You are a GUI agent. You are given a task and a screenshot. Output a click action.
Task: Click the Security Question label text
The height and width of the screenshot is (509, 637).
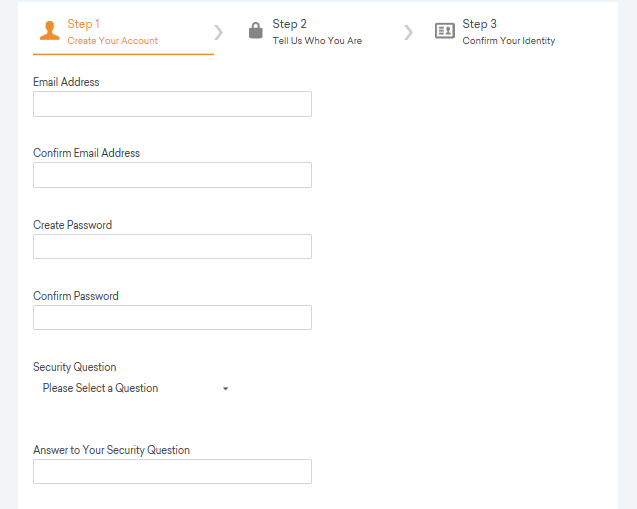74,367
